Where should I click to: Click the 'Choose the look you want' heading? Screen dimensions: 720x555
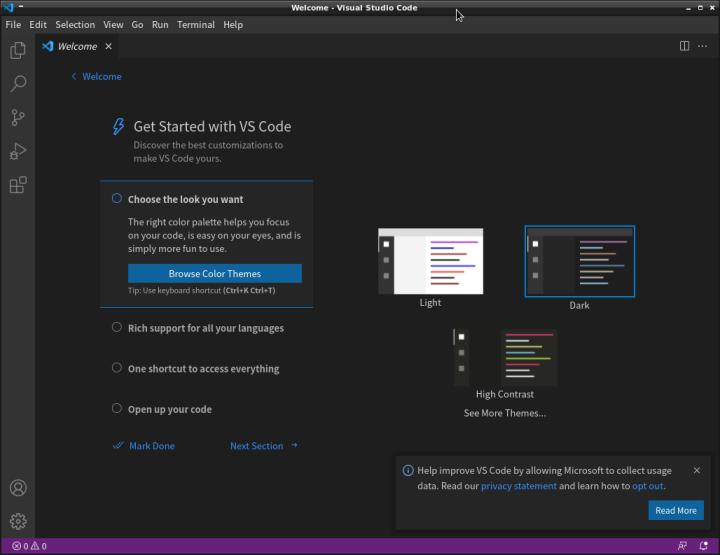[186, 199]
